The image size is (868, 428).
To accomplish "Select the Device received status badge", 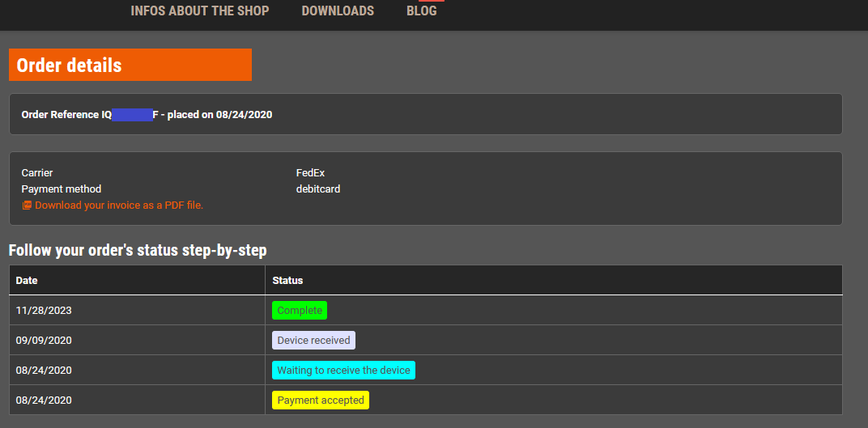I will [313, 341].
